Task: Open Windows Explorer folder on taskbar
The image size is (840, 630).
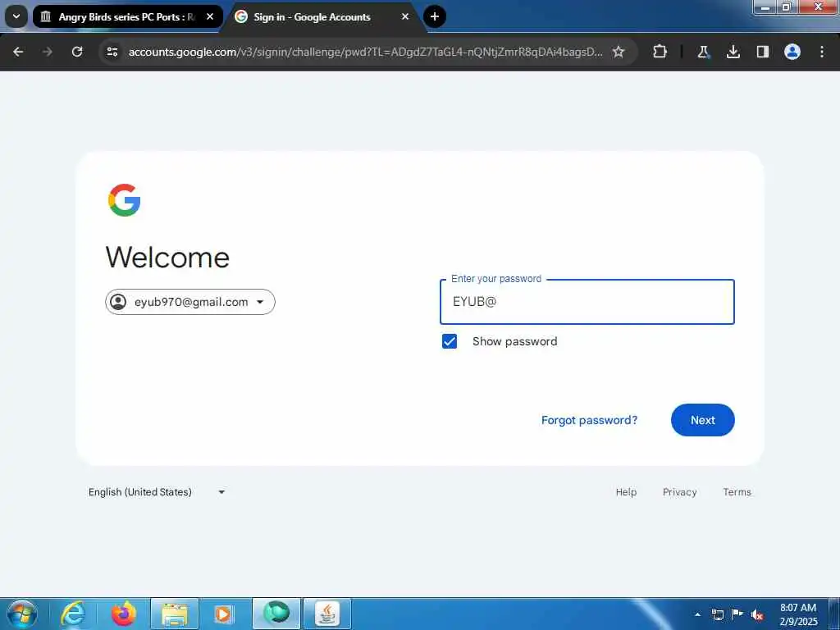Action: pyautogui.click(x=175, y=614)
